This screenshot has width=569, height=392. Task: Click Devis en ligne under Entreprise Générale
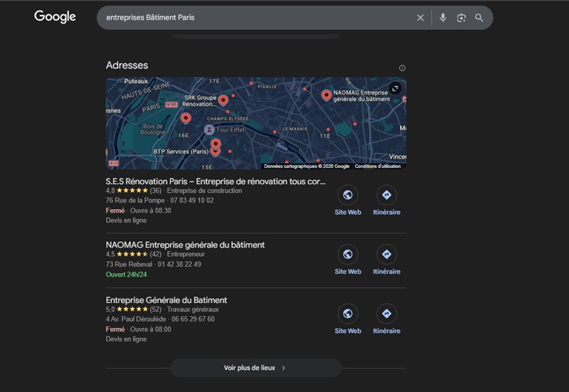(127, 339)
